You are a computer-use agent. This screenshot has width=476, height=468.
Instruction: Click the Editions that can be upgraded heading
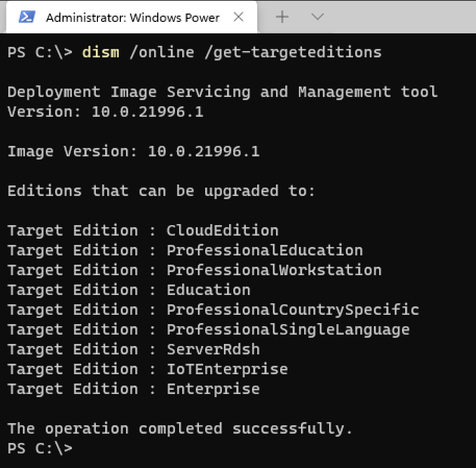point(161,191)
